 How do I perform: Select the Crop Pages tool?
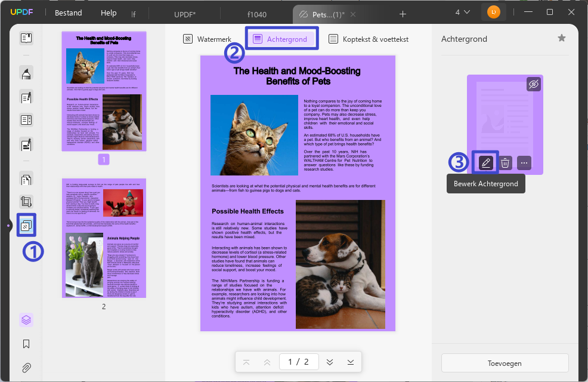pos(26,202)
